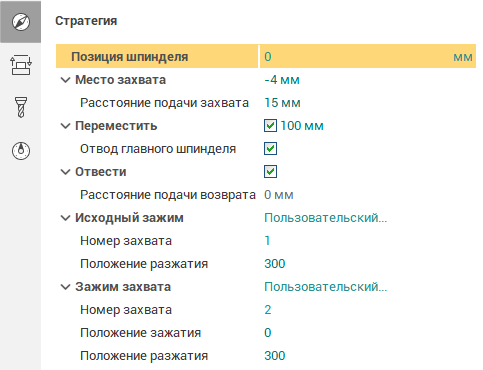
Task: Click the Стратегия section heading
Action: [86, 21]
